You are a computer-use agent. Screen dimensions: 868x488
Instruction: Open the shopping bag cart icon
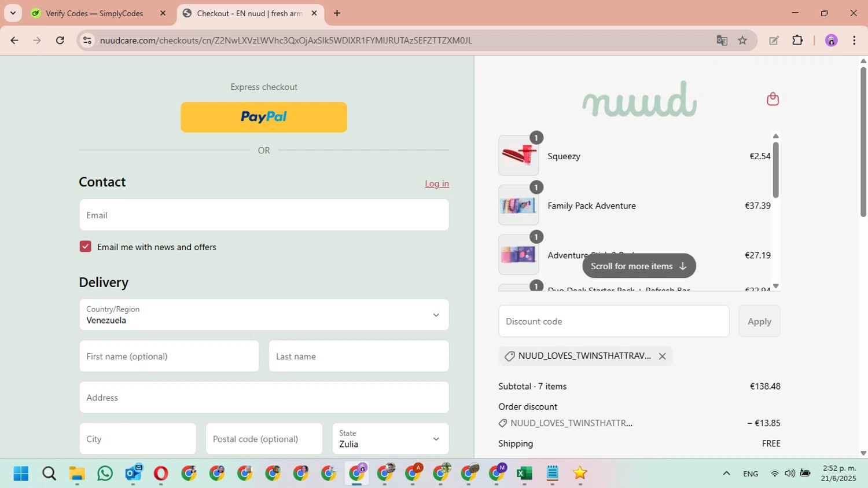pyautogui.click(x=773, y=99)
